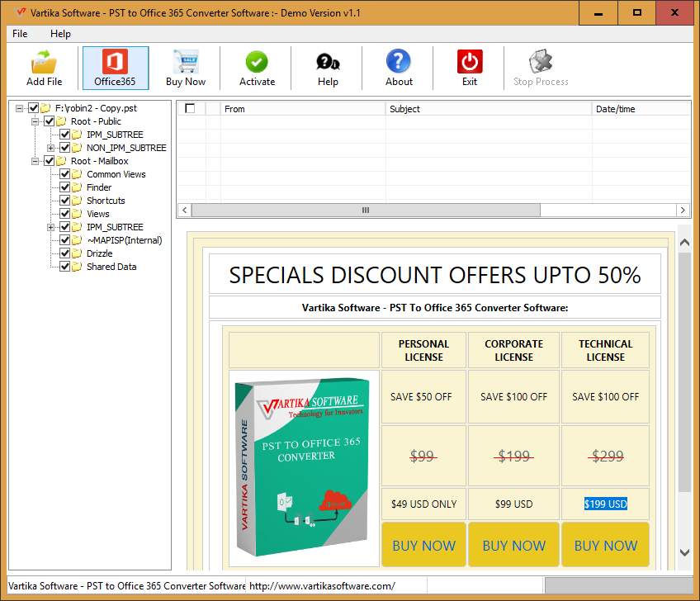Click BUY NOW for Personal License
The image size is (700, 601).
(423, 545)
